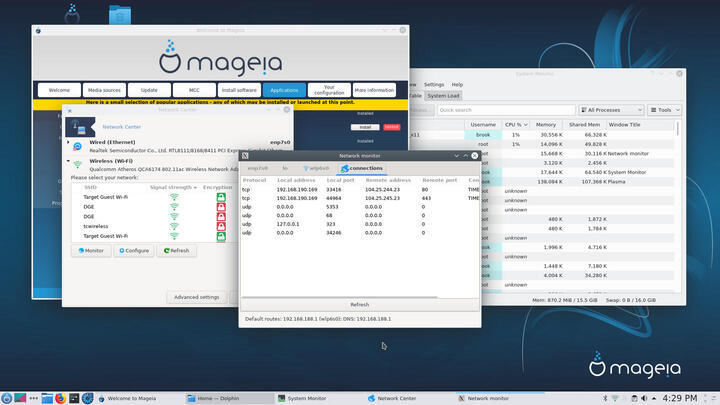The width and height of the screenshot is (720, 405).
Task: Open the More information tab
Action: point(374,90)
